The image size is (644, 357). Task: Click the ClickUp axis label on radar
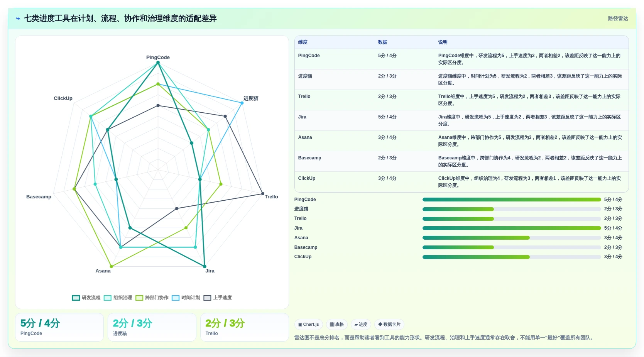[63, 98]
